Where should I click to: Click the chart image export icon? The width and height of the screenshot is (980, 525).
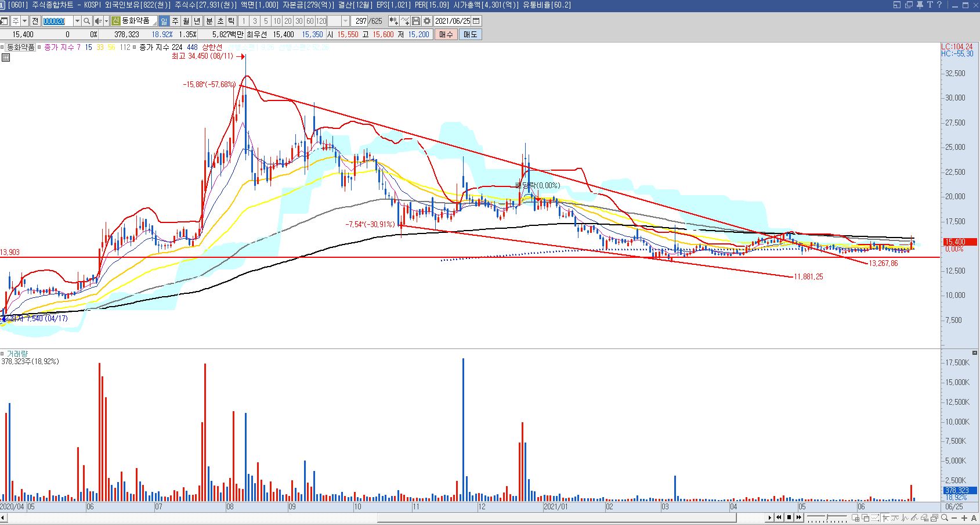[934, 517]
